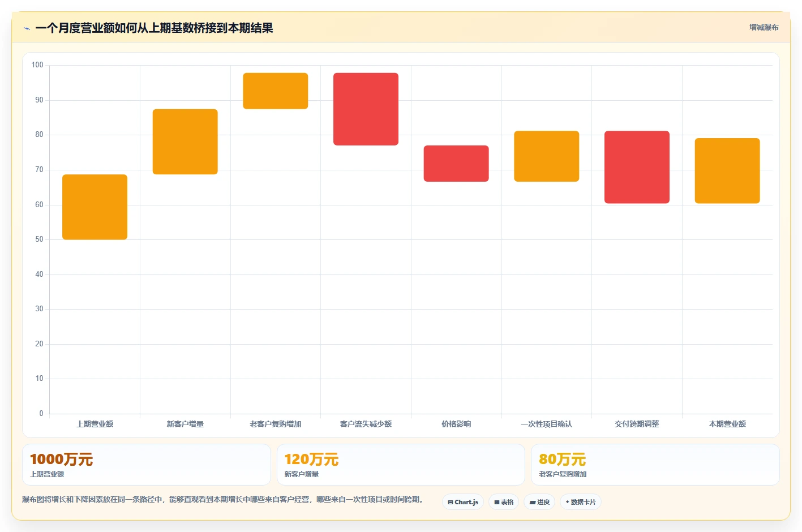Click the y-axis tick label 20
This screenshot has width=802, height=532.
[39, 344]
